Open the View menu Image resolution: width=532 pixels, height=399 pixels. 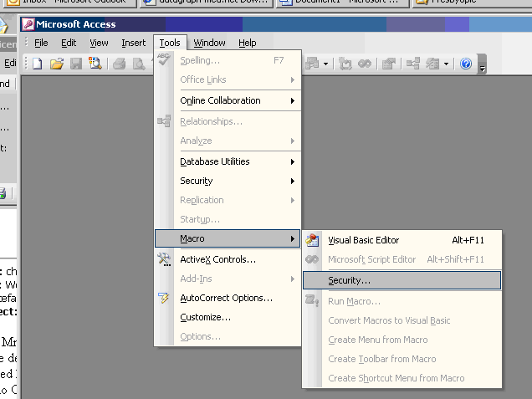click(x=99, y=43)
